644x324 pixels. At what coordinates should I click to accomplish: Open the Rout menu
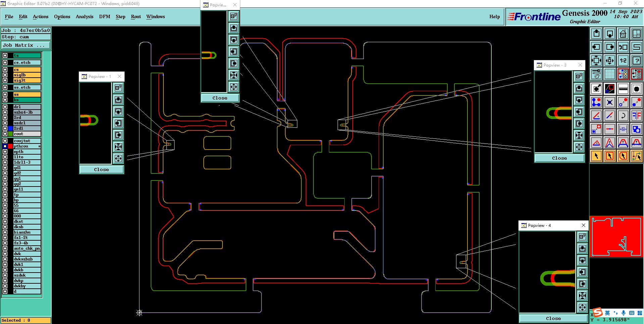click(x=136, y=16)
